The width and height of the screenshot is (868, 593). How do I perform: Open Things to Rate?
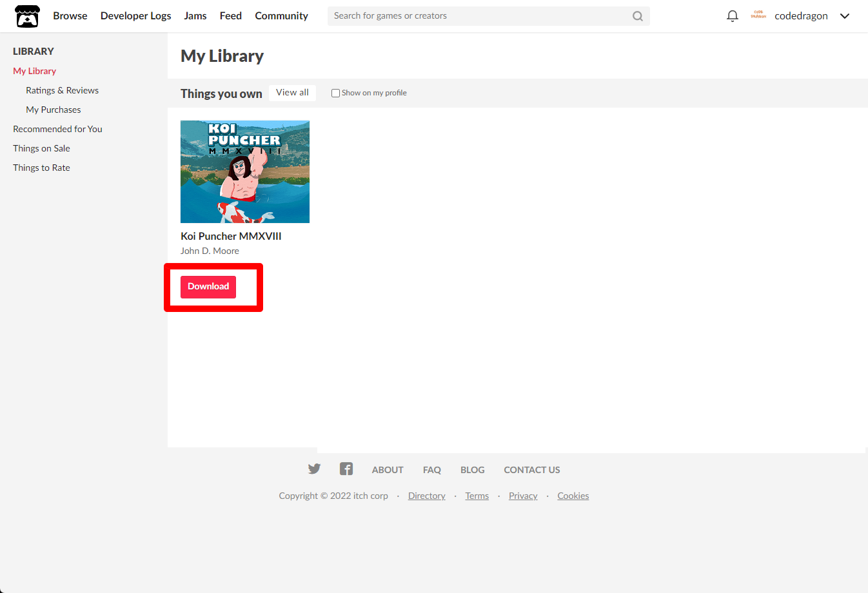point(42,168)
